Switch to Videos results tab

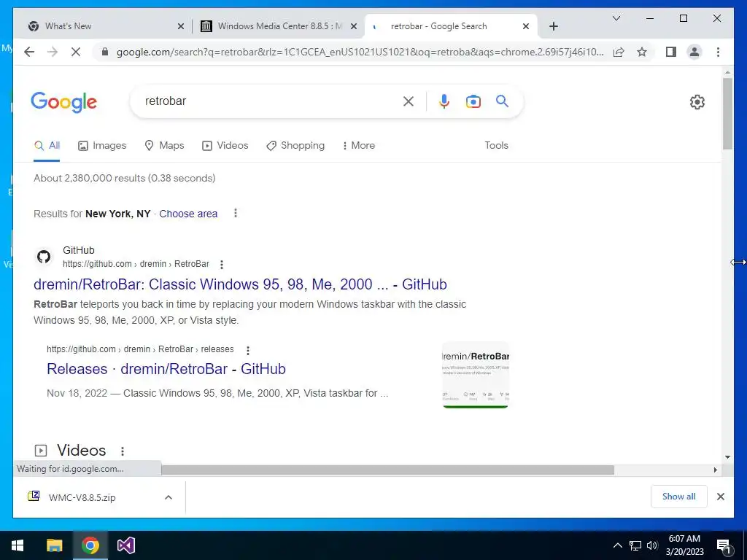click(225, 146)
